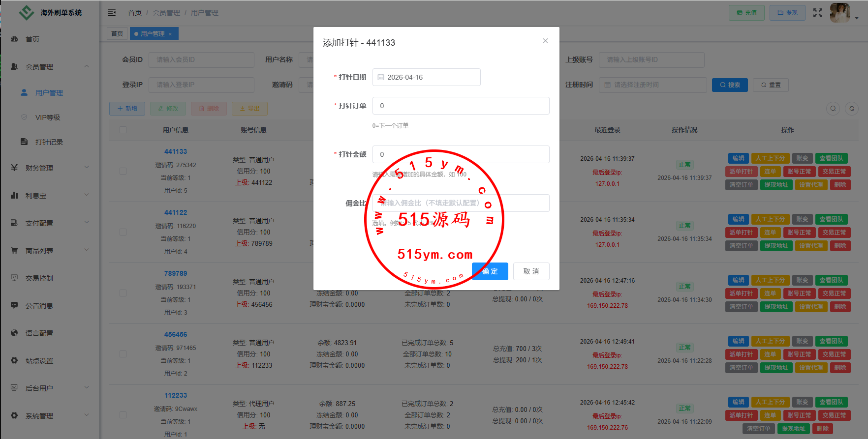Click the 取消 cancel button
This screenshot has height=439, width=868.
point(531,271)
